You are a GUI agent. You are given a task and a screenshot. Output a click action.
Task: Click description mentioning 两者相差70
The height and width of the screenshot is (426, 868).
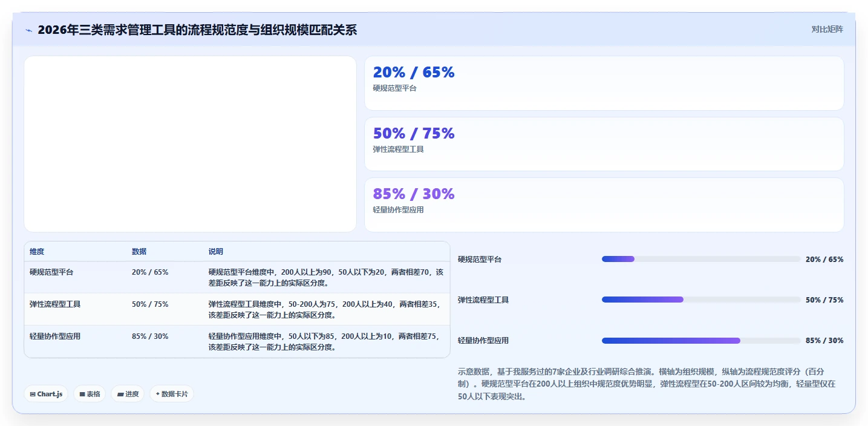(326, 278)
